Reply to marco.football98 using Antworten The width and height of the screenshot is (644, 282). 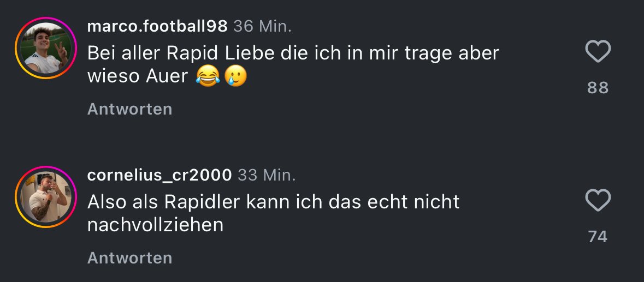[130, 109]
